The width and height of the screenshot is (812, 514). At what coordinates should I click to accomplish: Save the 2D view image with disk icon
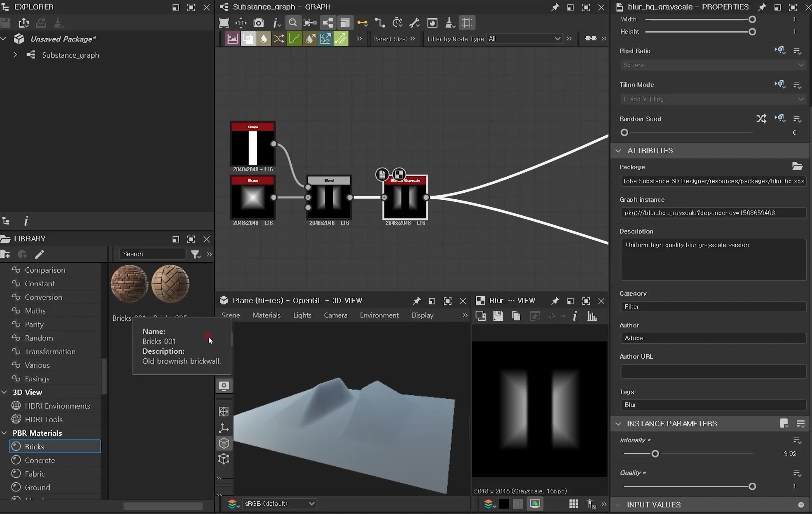coord(498,316)
